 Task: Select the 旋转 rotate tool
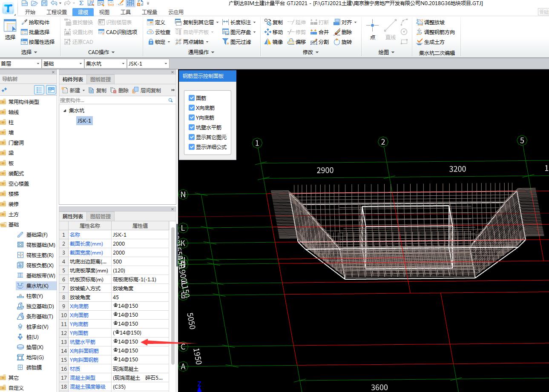point(343,42)
